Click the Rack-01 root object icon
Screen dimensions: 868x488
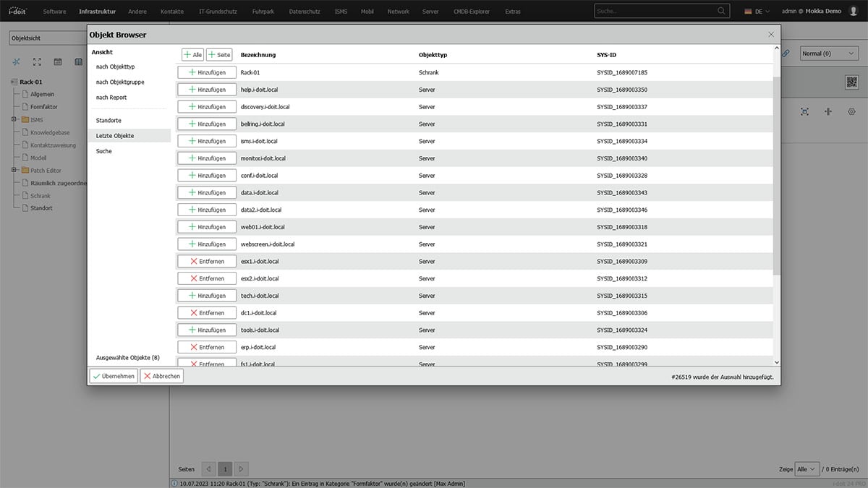click(14, 82)
